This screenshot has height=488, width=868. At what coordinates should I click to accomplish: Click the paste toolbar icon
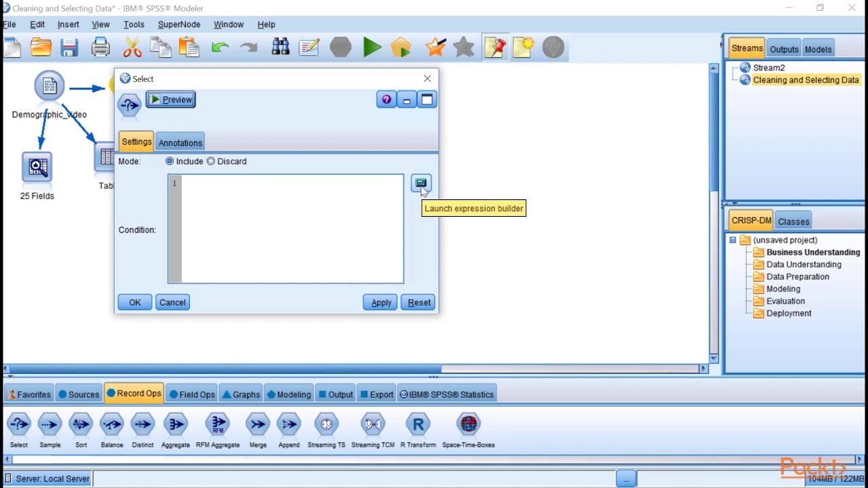tap(189, 47)
